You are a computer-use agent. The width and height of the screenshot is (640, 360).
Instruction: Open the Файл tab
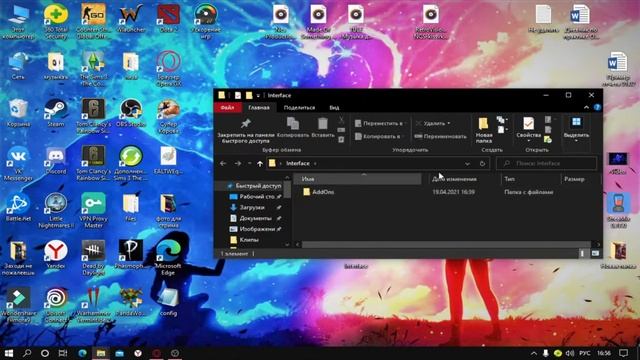pos(227,108)
